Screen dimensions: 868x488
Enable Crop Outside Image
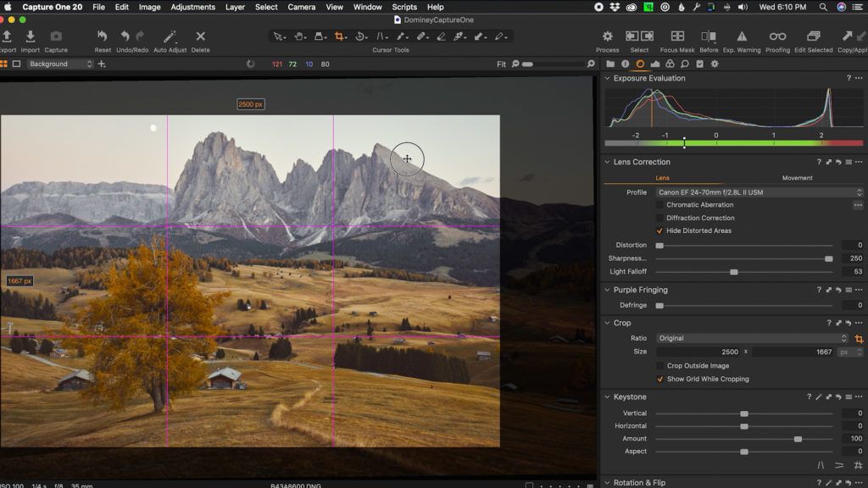click(660, 367)
